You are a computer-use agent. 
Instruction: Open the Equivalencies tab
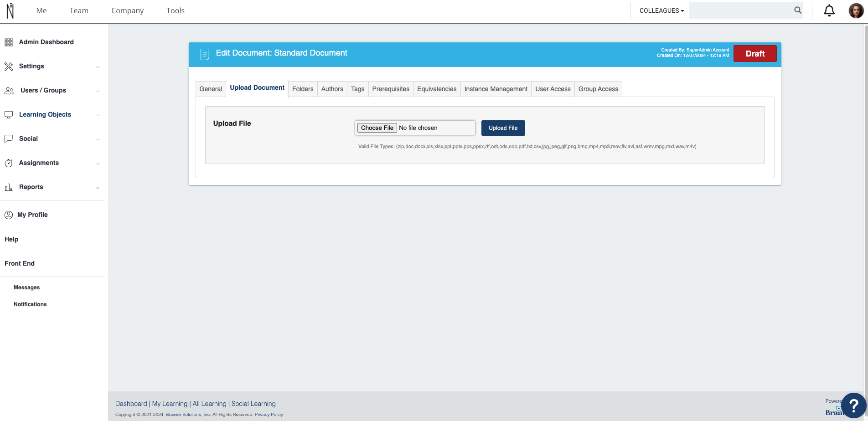(x=437, y=89)
